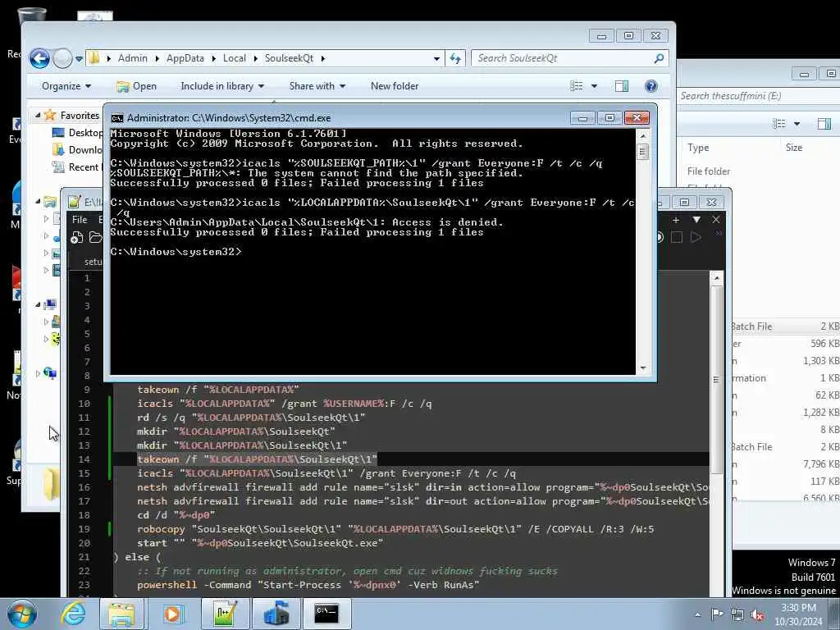Click the Search thescuffmini (E:) box
This screenshot has width=840, height=630.
pyautogui.click(x=758, y=96)
